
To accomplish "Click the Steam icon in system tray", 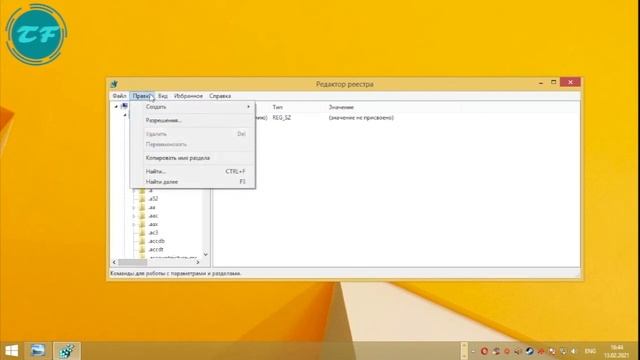I will click(x=529, y=351).
